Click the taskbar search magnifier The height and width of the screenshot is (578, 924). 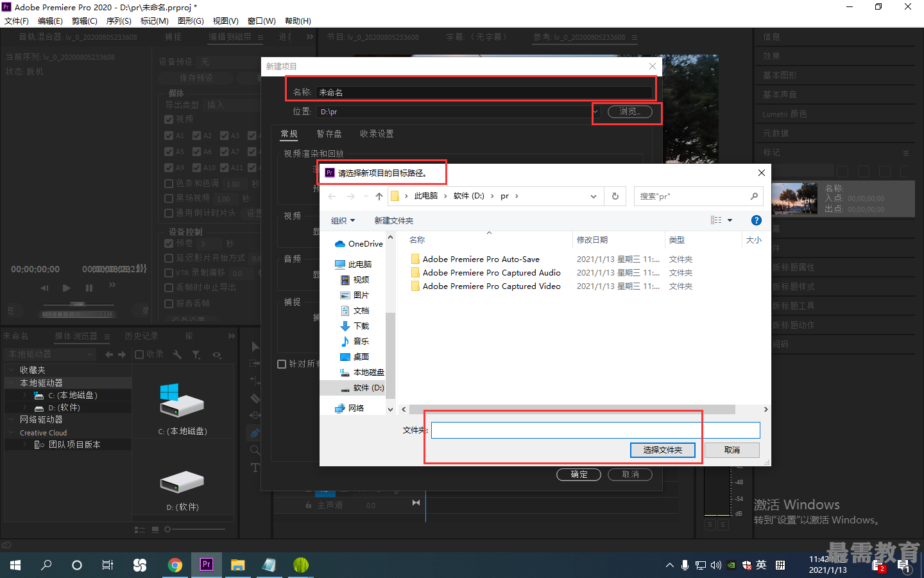pyautogui.click(x=46, y=565)
